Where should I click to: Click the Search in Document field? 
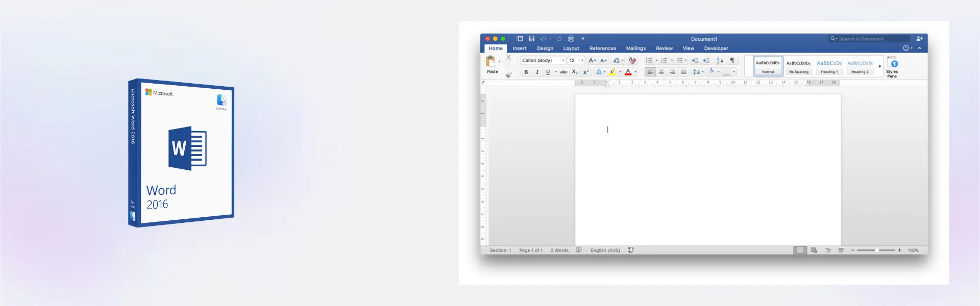point(869,39)
